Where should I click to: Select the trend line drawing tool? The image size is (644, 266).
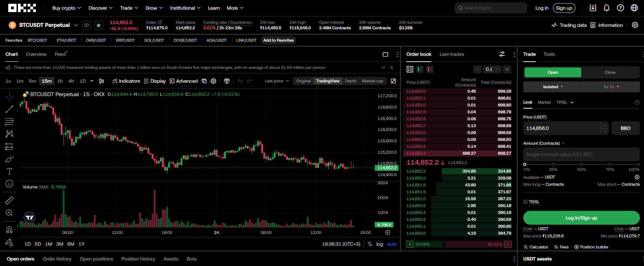tap(9, 109)
